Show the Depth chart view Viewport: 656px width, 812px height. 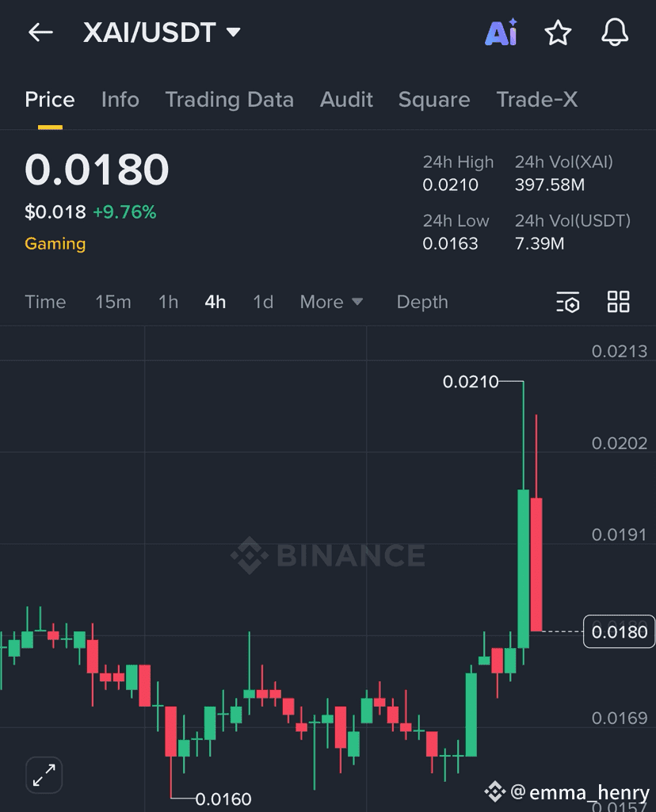422,302
